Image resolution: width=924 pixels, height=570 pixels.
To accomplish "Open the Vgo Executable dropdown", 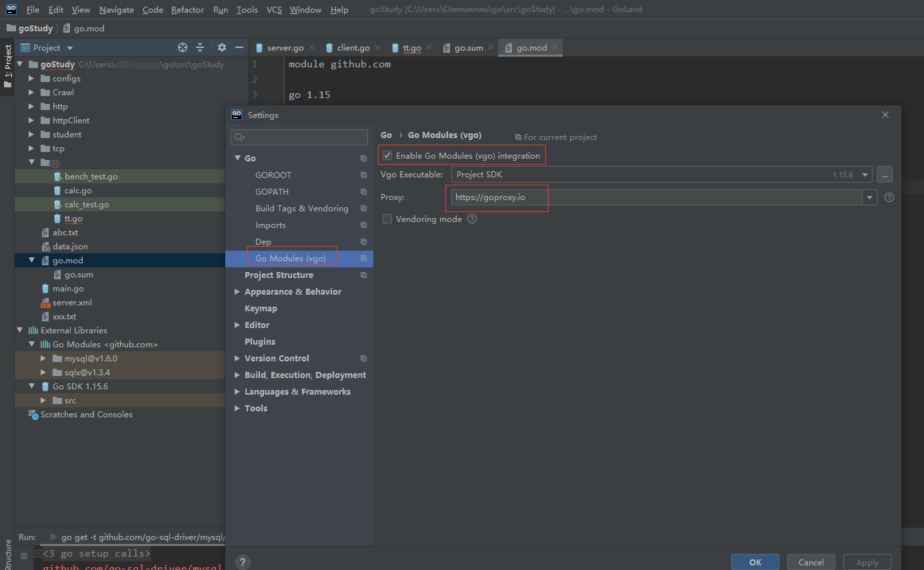I will coord(865,175).
